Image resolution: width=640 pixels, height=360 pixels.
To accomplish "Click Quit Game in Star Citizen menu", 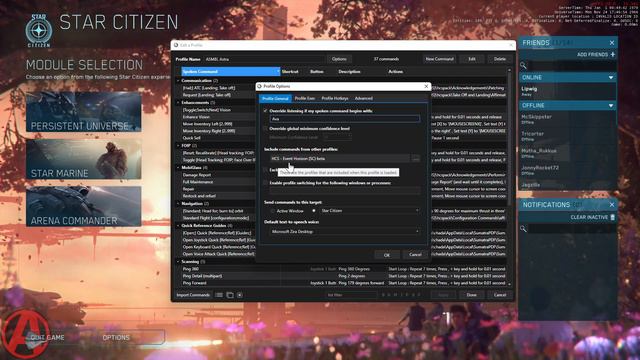I will coord(47,338).
